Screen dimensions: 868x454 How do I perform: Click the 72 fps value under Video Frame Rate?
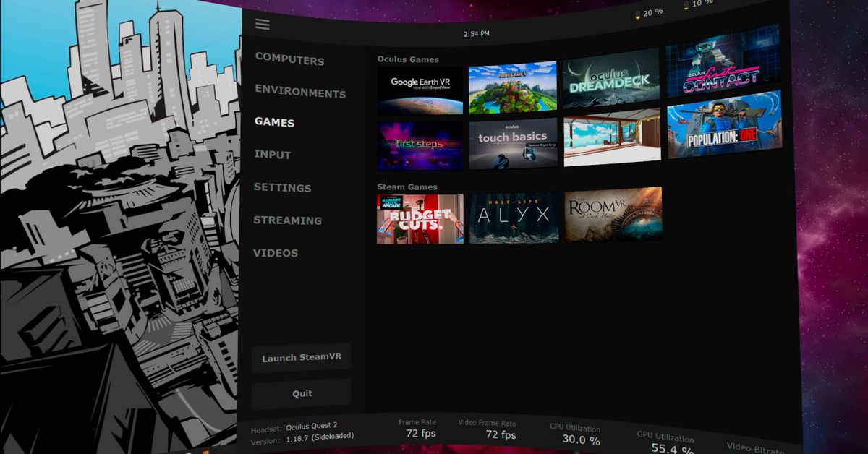501,435
